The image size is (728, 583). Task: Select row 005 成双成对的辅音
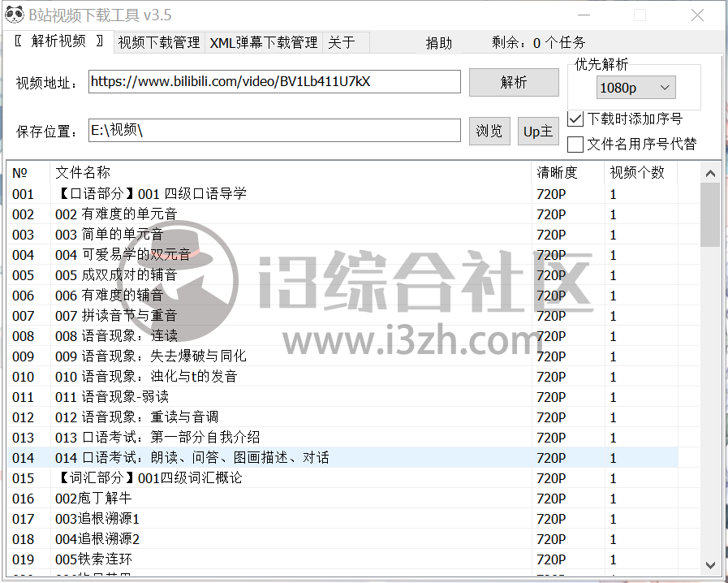pyautogui.click(x=342, y=275)
